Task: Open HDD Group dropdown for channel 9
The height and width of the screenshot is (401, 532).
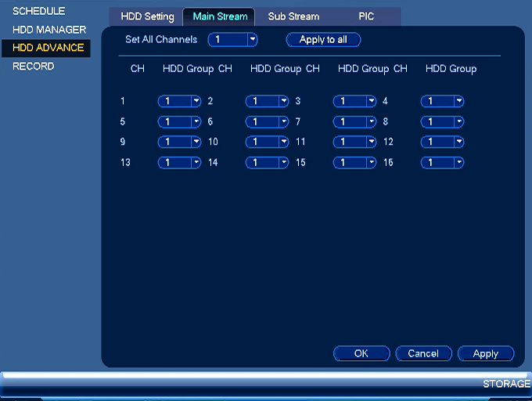Action: (x=179, y=142)
